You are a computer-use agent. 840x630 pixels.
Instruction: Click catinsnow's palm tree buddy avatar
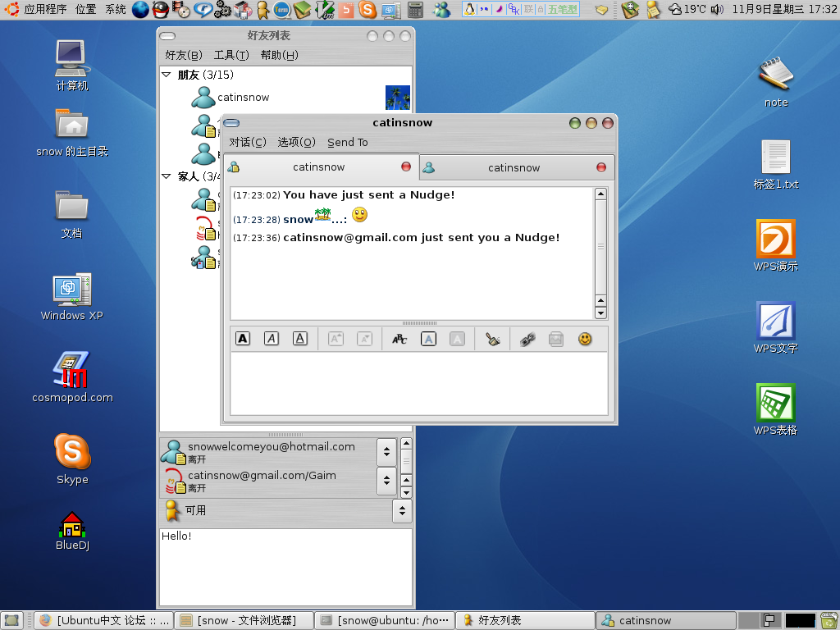(x=398, y=98)
